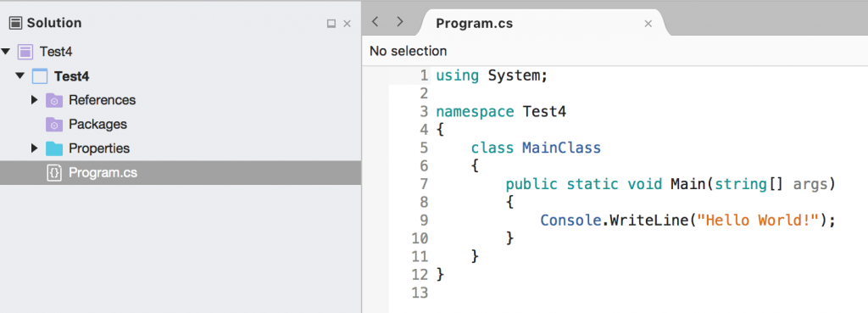Click 'Main' method name in code
The width and height of the screenshot is (868, 313).
(x=688, y=184)
